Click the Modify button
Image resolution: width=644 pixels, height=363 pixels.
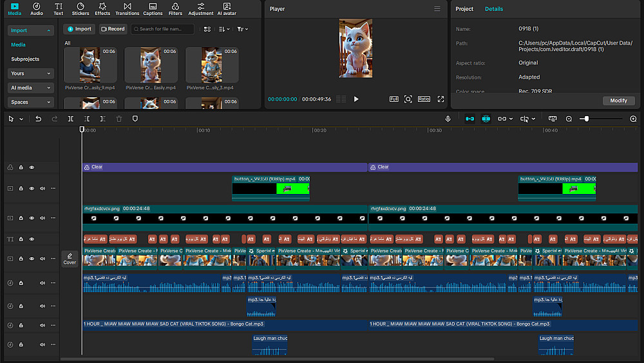tap(618, 101)
